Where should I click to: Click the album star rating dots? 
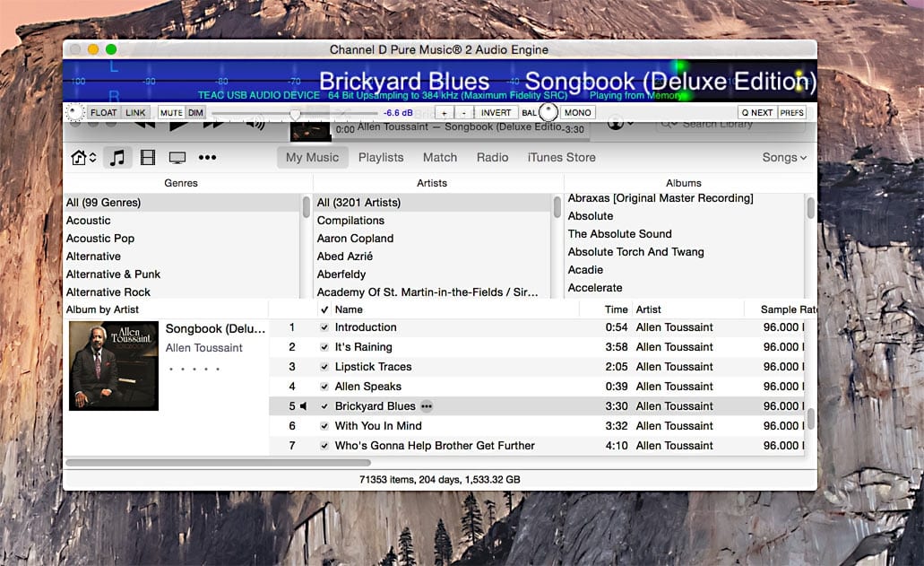tap(194, 369)
